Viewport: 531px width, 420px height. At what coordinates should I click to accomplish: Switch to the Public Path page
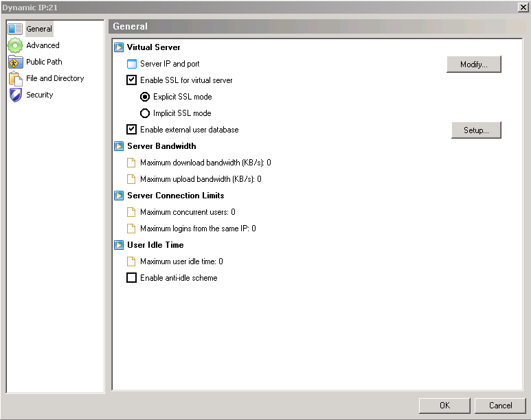click(44, 62)
